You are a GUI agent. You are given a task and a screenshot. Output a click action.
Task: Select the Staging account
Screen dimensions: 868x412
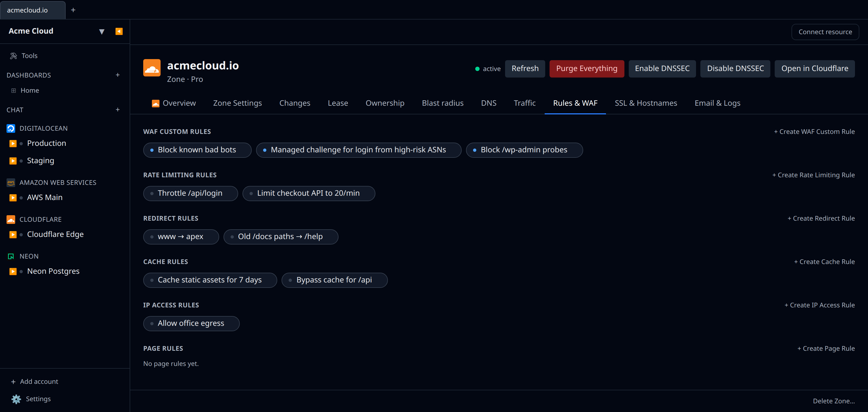[x=40, y=160]
